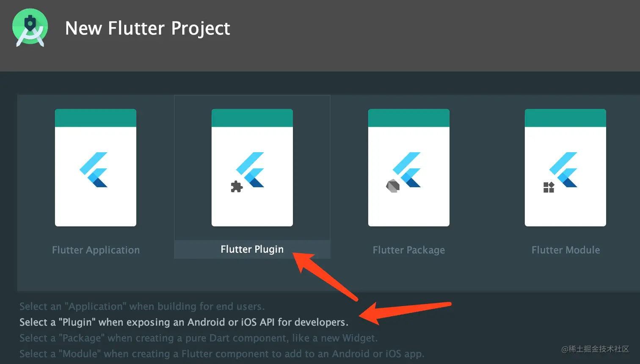Viewport: 640px width, 364px height.
Task: Click the "Flutter Application" label
Action: [96, 250]
